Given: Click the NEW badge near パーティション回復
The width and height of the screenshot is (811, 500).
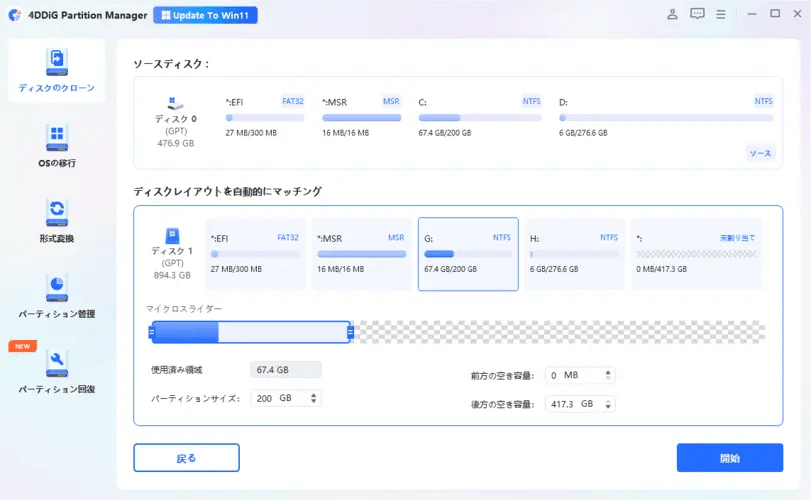Looking at the screenshot, I should tap(22, 346).
